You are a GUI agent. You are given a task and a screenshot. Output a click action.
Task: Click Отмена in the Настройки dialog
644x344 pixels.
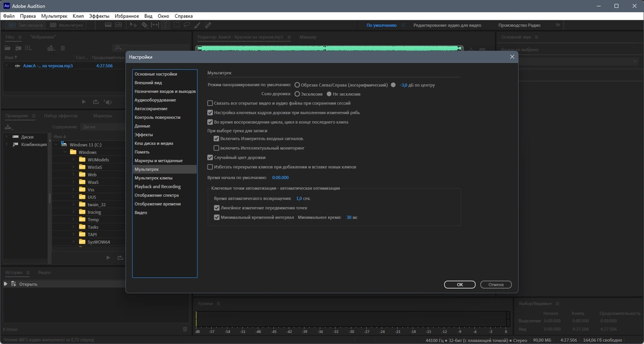point(496,284)
